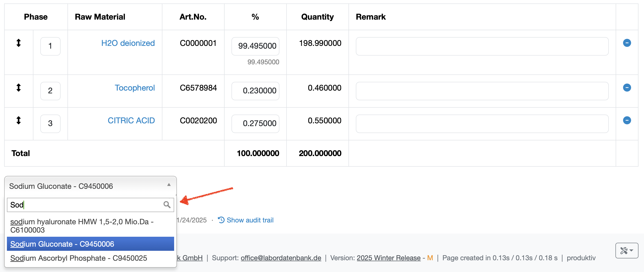644x272 pixels.
Task: Click the drag handle for CITRIC ACID row
Action: (18, 120)
